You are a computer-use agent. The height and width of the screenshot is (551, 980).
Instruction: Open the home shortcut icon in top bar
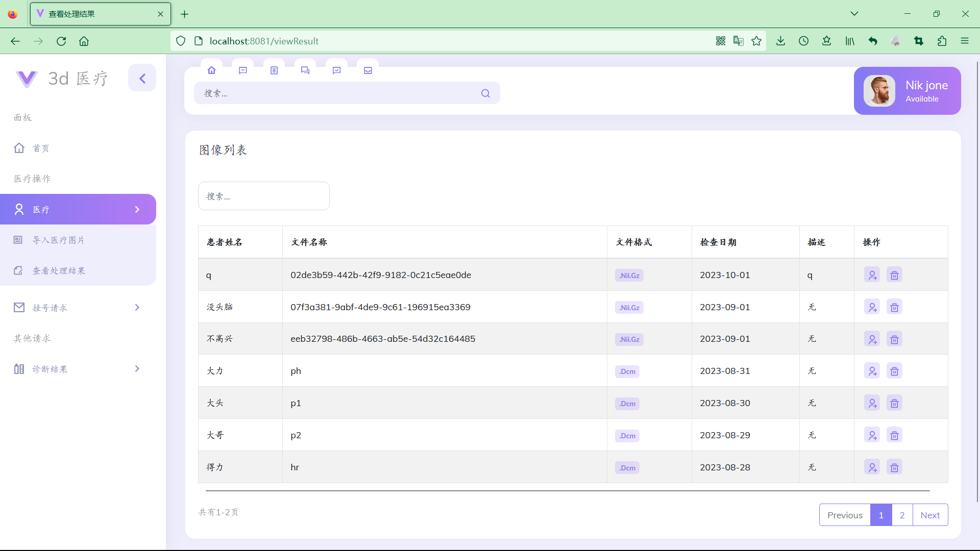[x=212, y=70]
